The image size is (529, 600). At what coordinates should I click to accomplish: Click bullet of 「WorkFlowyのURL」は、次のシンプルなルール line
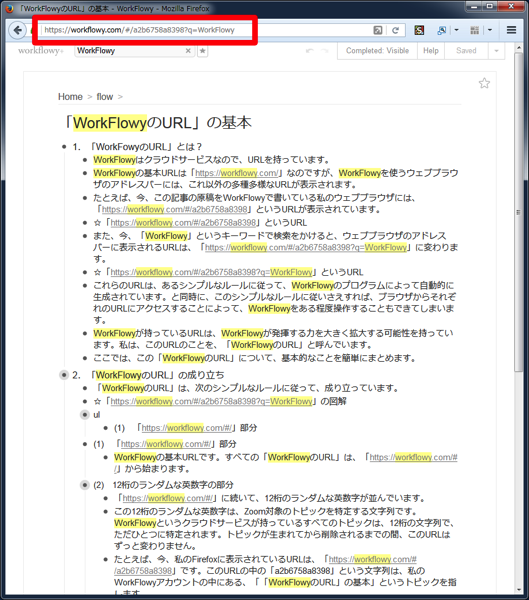click(x=85, y=388)
